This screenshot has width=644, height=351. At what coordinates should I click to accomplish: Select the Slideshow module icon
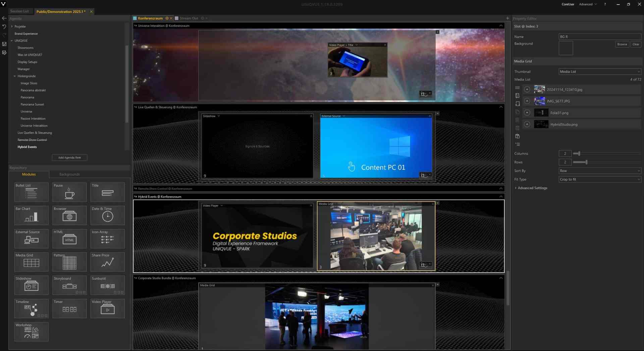(31, 285)
